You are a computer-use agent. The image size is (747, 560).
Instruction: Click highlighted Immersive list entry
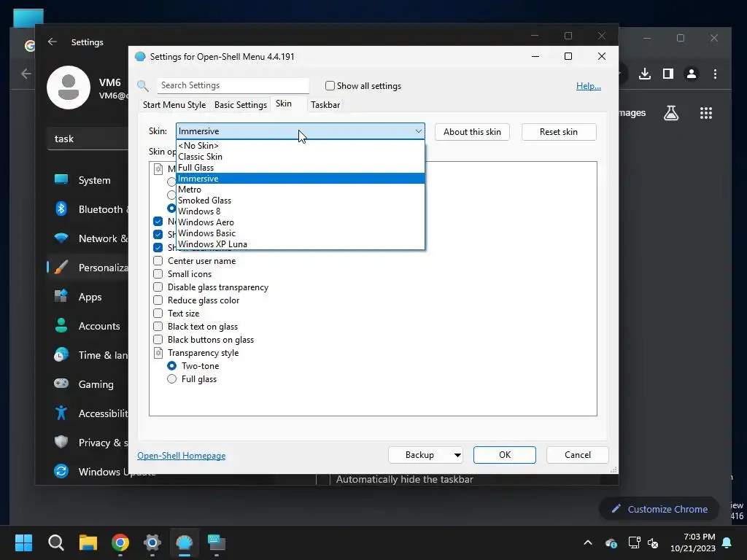(300, 179)
